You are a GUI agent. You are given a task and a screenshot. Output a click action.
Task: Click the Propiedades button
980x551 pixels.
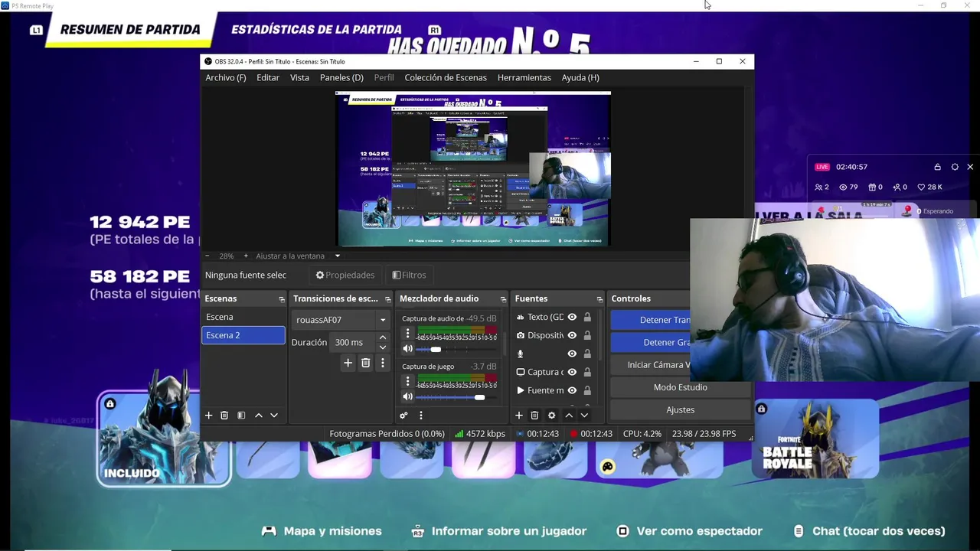click(x=345, y=275)
